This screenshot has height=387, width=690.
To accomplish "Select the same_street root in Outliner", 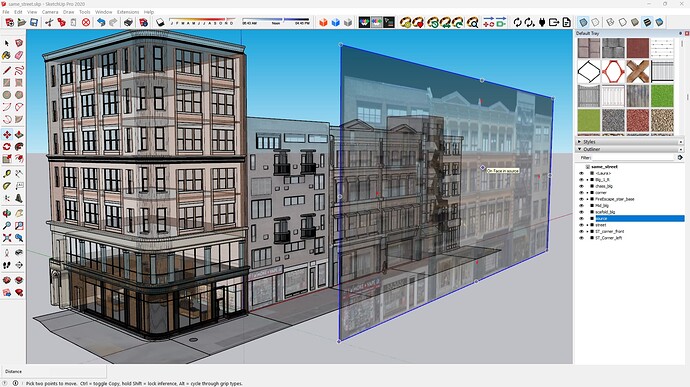I will 604,167.
